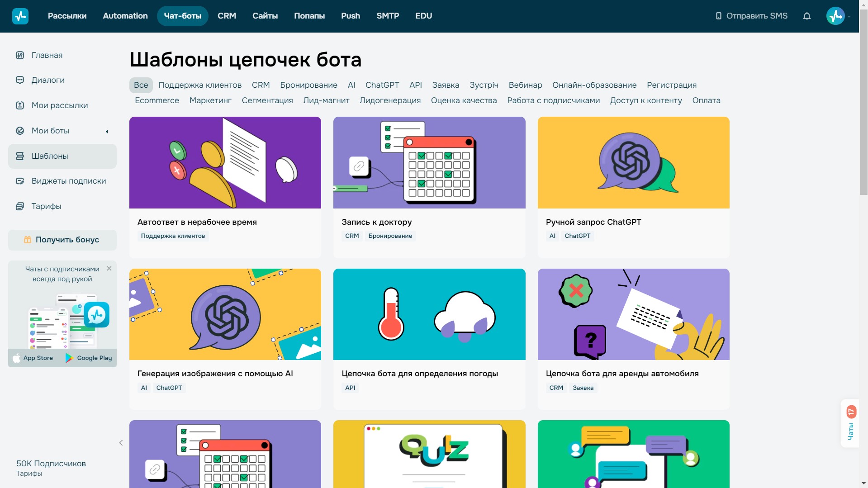Open the CRM top menu

click(x=227, y=16)
